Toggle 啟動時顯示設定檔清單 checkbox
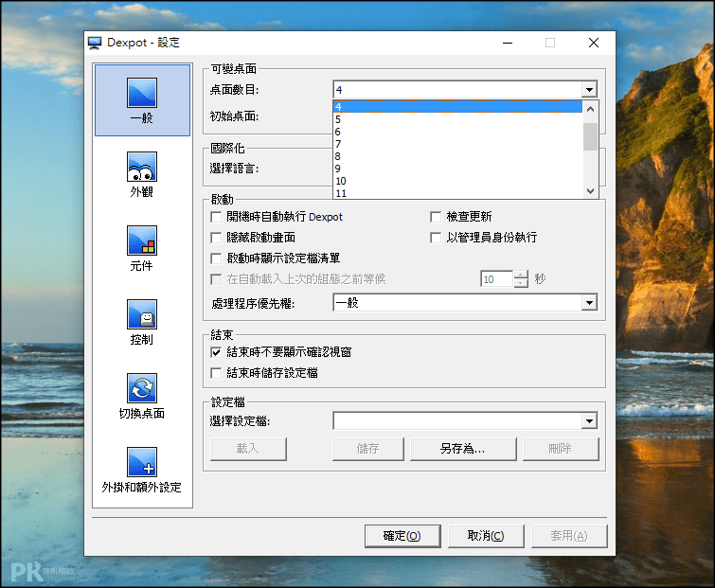 click(216, 258)
